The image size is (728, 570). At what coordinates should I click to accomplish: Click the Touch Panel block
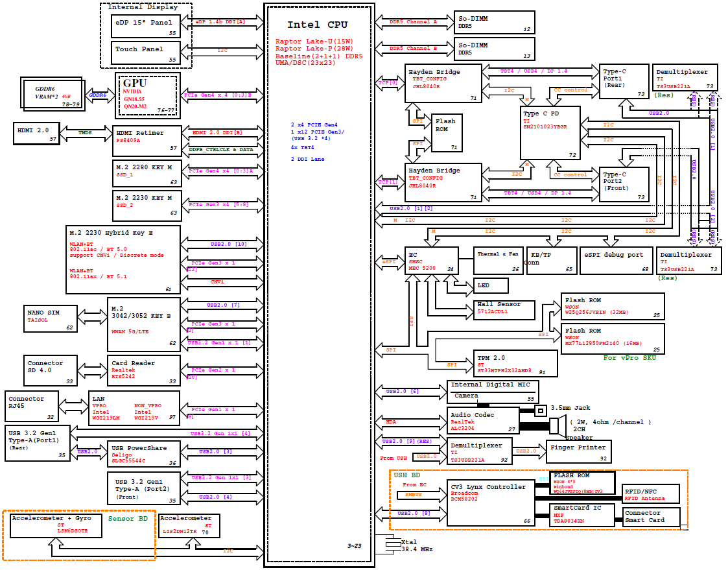[x=145, y=53]
